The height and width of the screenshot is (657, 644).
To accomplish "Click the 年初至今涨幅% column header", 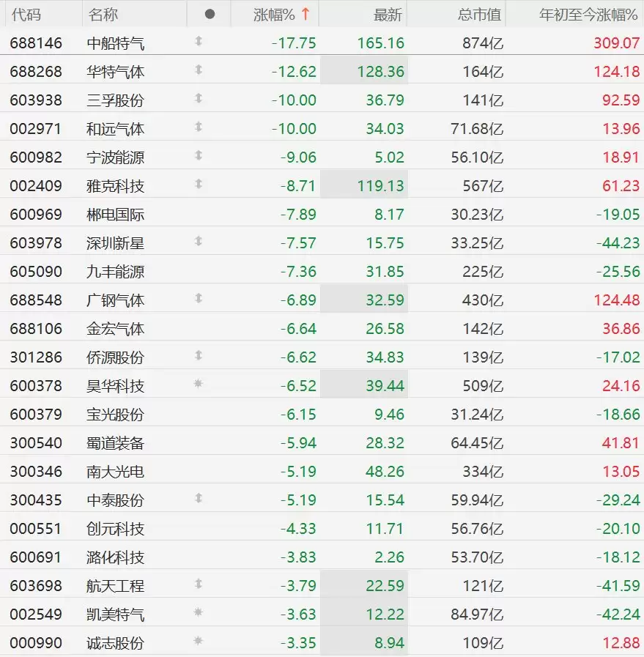I will pos(588,15).
